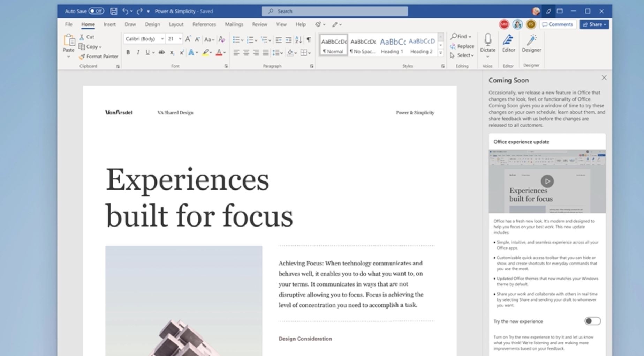This screenshot has height=356, width=644.
Task: Open the File menu
Action: (x=69, y=24)
